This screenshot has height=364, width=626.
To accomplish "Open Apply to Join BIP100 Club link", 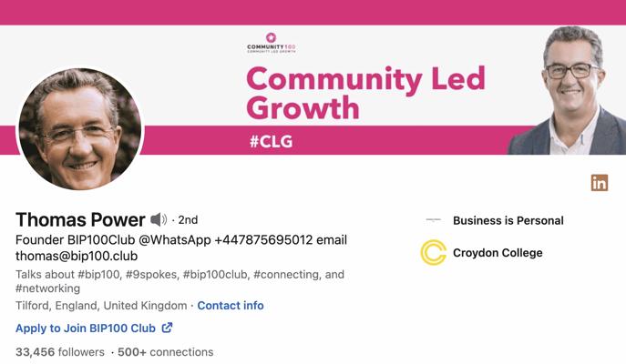I will tap(86, 329).
